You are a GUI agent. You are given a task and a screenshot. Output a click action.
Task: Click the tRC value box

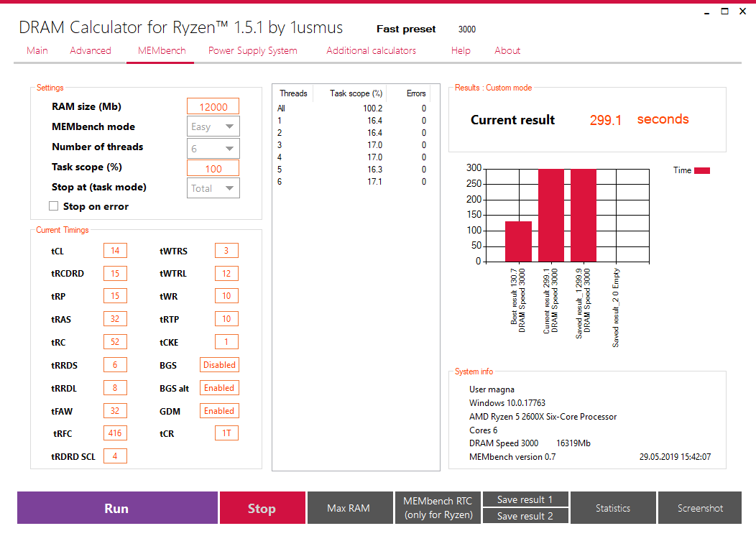pyautogui.click(x=115, y=342)
